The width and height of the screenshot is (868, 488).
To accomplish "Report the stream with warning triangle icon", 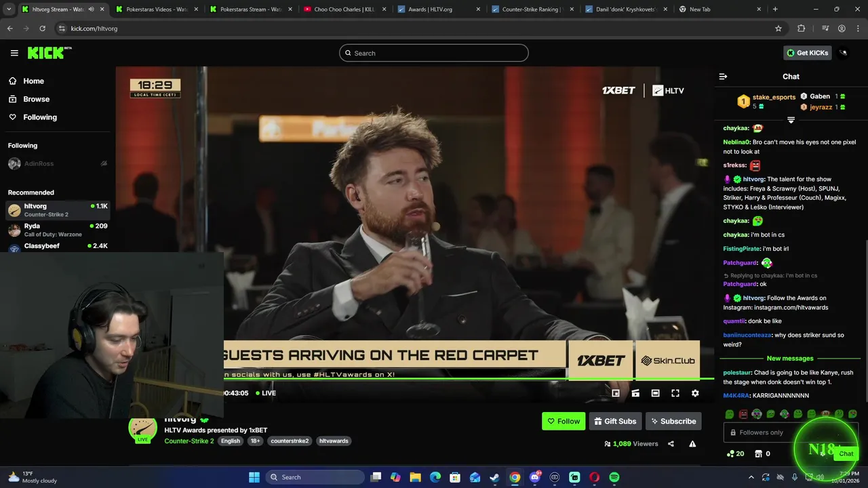I will pyautogui.click(x=692, y=444).
